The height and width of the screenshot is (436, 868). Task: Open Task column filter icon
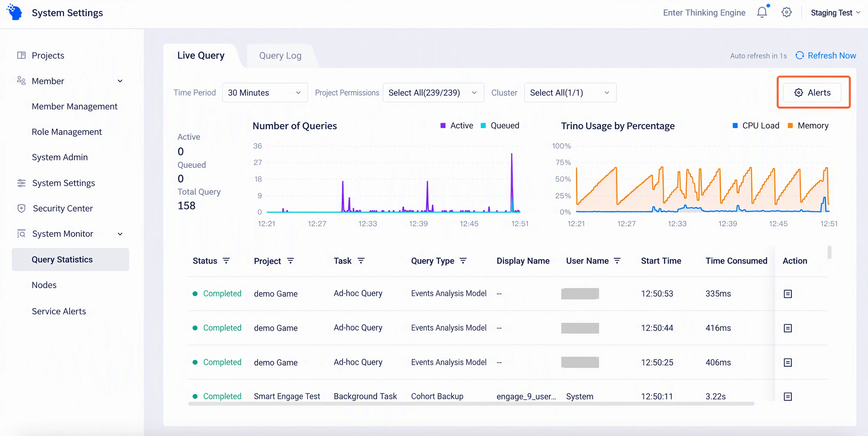[361, 261]
